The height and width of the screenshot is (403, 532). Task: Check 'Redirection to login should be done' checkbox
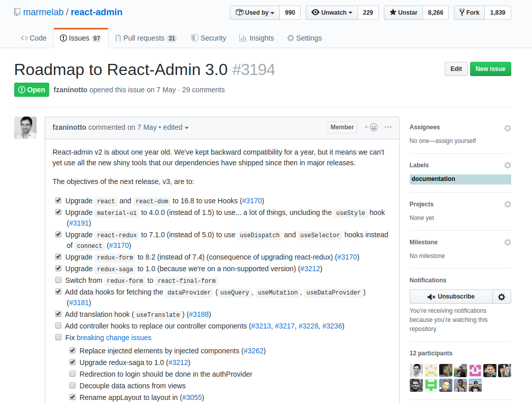[73, 374]
